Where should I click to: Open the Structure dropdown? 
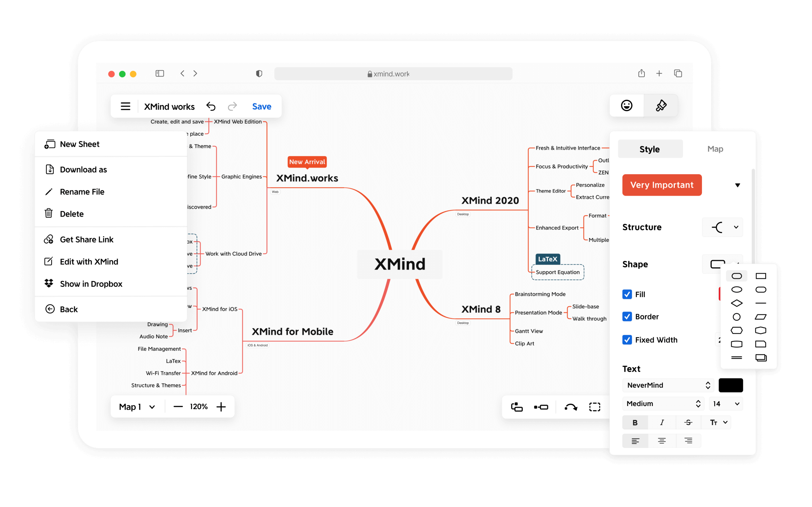click(722, 227)
